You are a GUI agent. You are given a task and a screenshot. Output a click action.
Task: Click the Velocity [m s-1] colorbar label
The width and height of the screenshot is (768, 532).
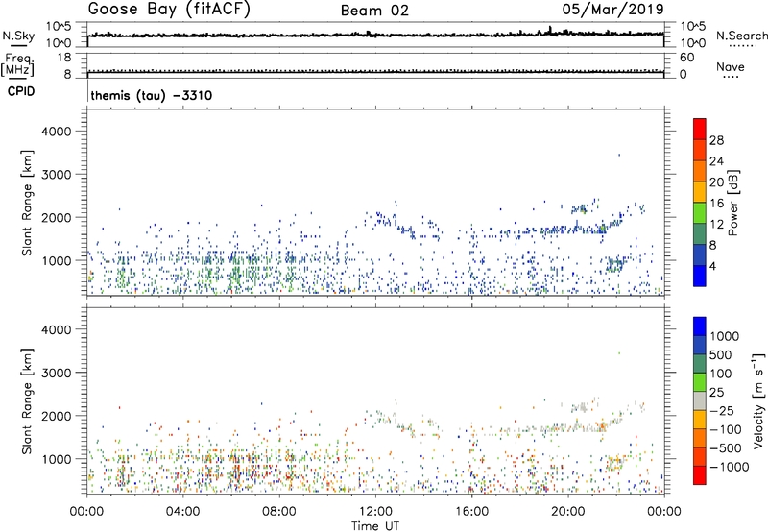pos(758,400)
